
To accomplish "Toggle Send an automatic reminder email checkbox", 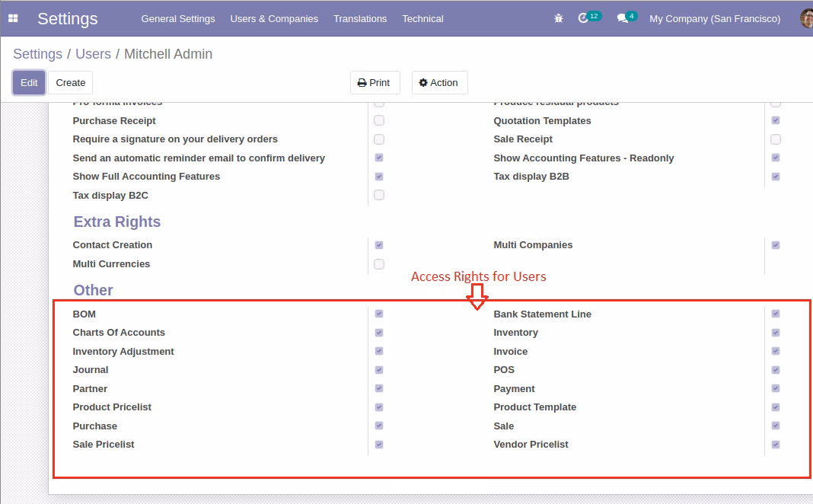I will [379, 158].
